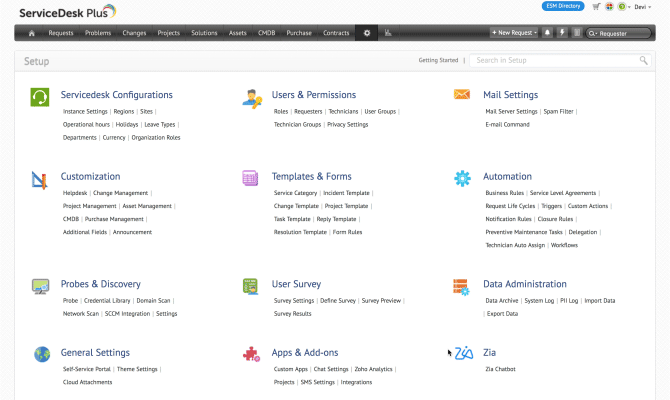Click the lightning bolt quick actions icon
670x400 pixels.
[562, 33]
